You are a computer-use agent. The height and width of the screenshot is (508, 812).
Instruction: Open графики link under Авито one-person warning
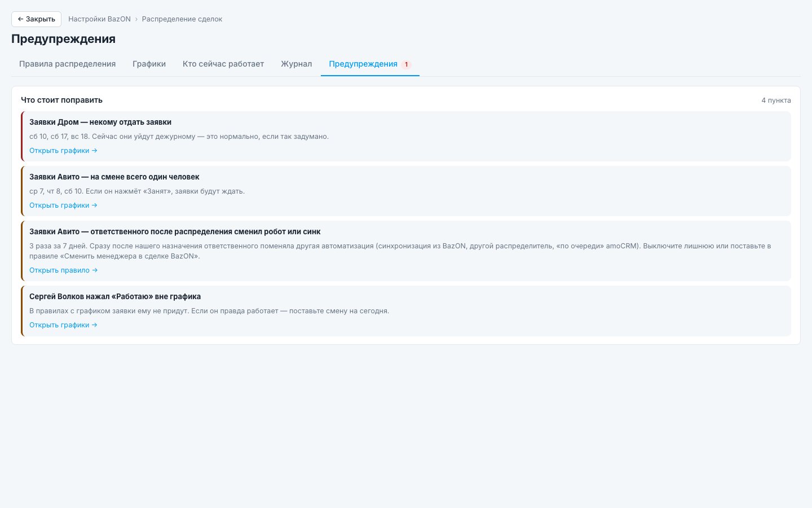pos(63,205)
